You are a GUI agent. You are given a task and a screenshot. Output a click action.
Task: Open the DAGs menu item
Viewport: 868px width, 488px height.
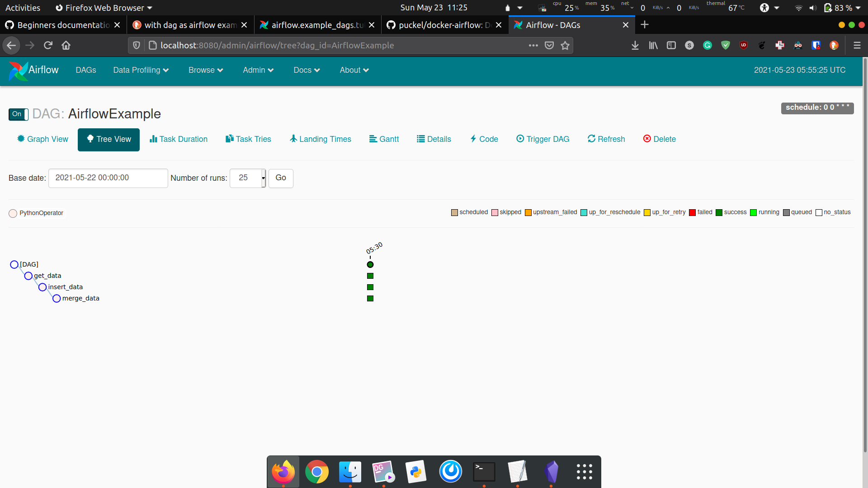[x=86, y=70]
